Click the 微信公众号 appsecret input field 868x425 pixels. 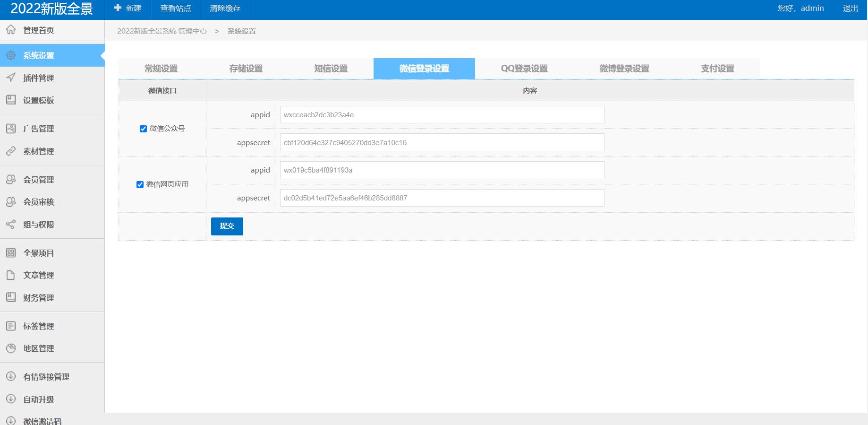442,142
